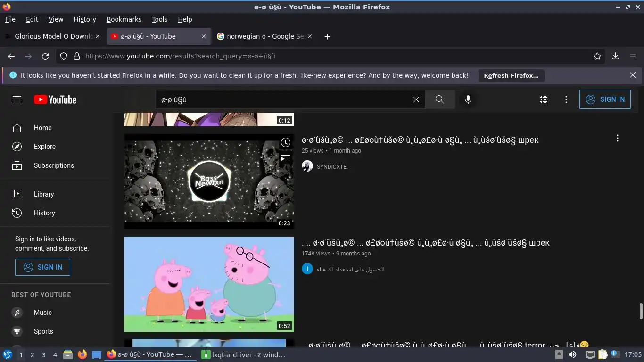Launch Firefox from taskbar quick launch
Viewport: 644px width, 362px height.
point(82,354)
